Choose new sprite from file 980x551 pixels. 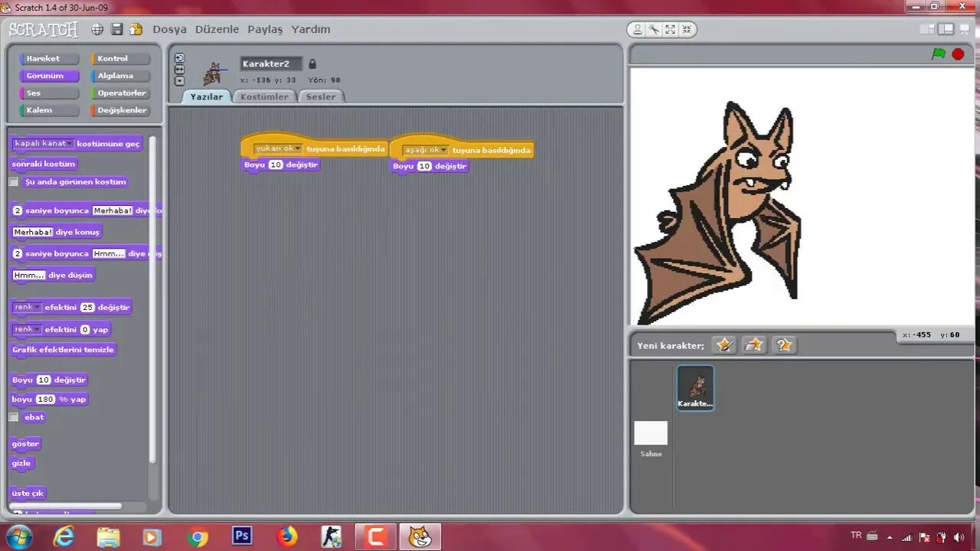coord(754,345)
